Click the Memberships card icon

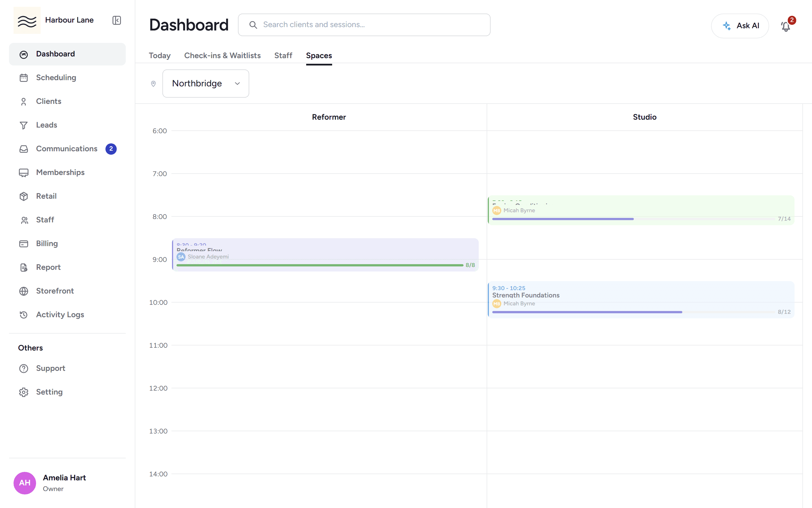pos(23,173)
